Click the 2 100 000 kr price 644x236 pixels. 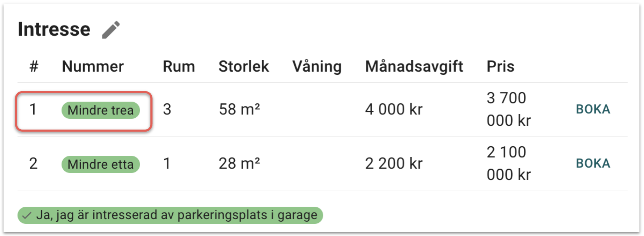[508, 163]
